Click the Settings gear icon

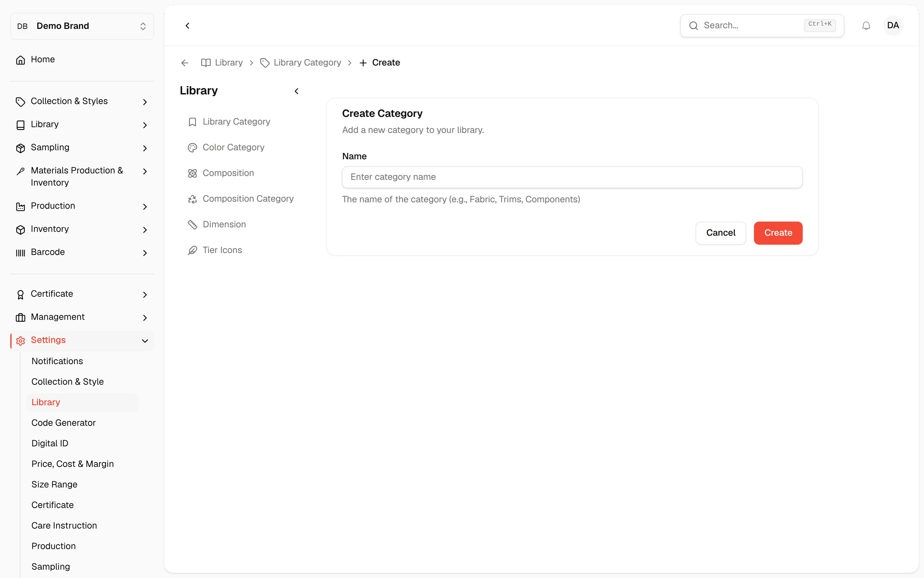point(21,341)
